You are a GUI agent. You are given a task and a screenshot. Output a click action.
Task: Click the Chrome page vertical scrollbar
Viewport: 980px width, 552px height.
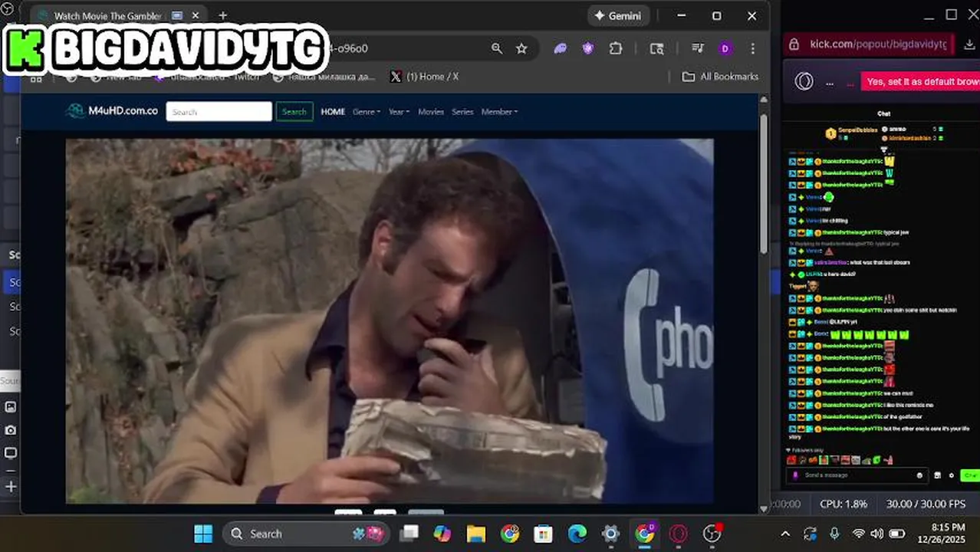coord(763,184)
